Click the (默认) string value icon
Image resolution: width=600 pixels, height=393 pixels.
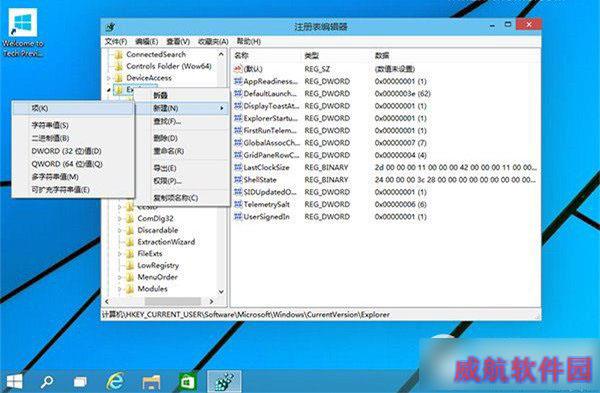click(238, 69)
